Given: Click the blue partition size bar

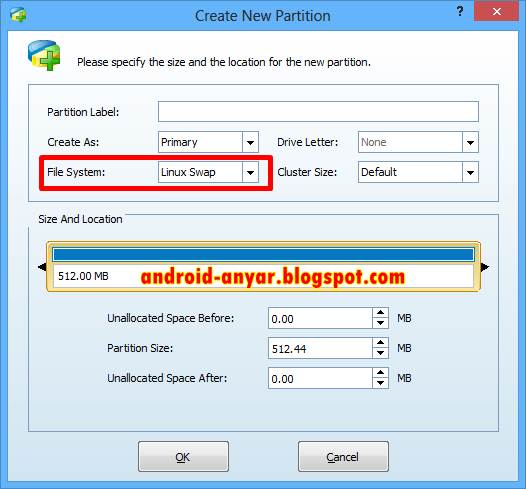Looking at the screenshot, I should pyautogui.click(x=263, y=255).
